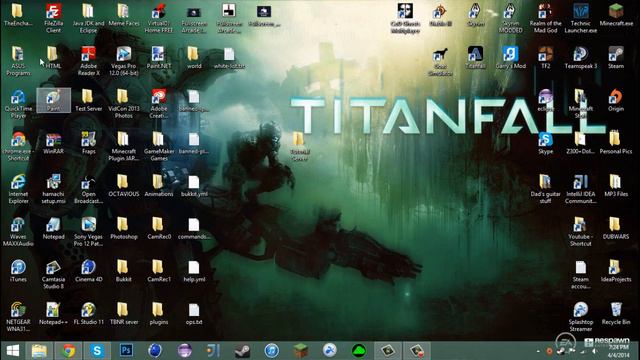Select the Skyrim MODDED shortcut
This screenshot has width=640, height=360.
[511, 18]
